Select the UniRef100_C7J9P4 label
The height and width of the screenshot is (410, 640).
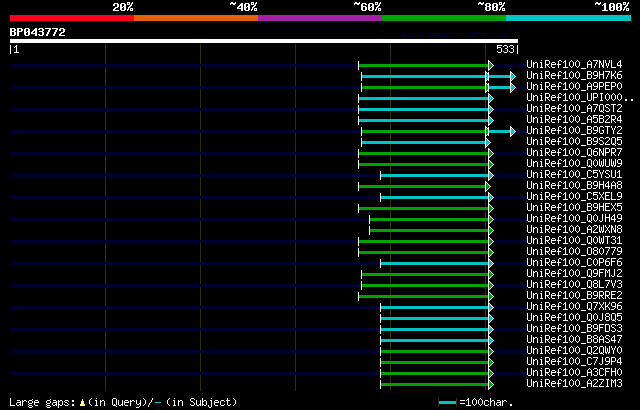[574, 362]
